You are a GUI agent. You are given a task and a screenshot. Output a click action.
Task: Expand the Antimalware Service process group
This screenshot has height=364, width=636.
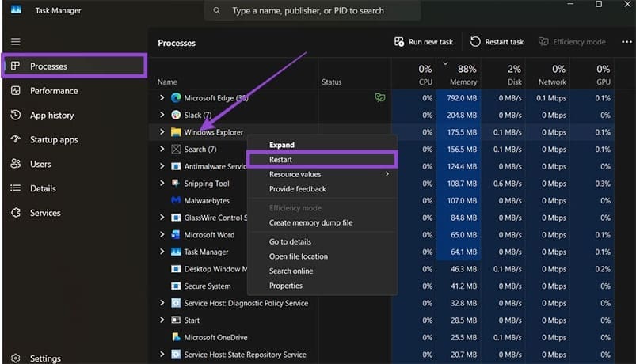click(162, 166)
